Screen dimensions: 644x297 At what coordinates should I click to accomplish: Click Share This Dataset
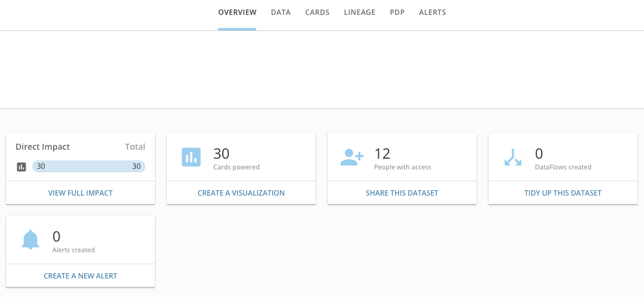point(402,193)
